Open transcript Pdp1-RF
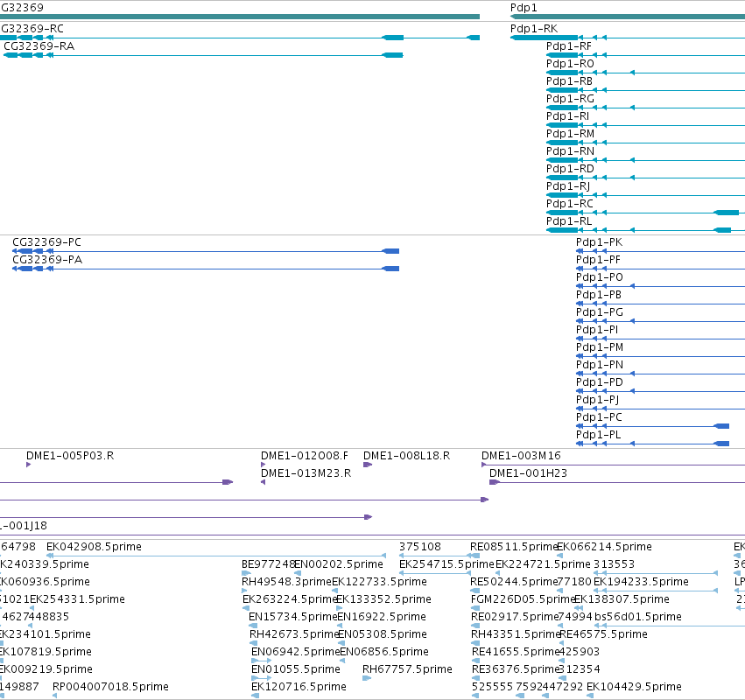This screenshot has height=700, width=745. (569, 46)
